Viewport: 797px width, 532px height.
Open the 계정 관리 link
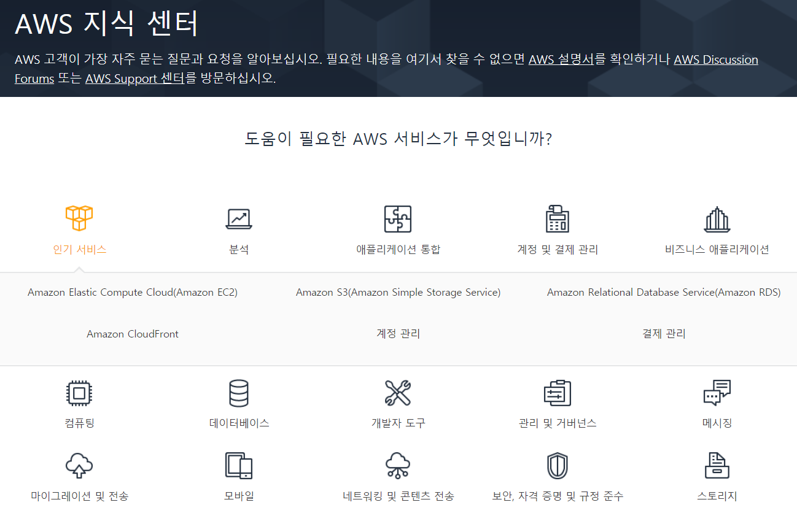click(x=398, y=334)
